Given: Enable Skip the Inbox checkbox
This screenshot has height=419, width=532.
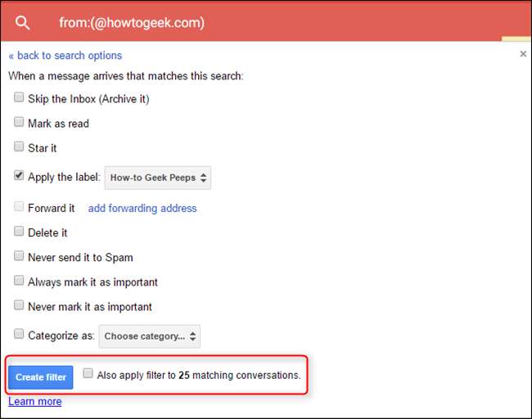Looking at the screenshot, I should (x=19, y=98).
